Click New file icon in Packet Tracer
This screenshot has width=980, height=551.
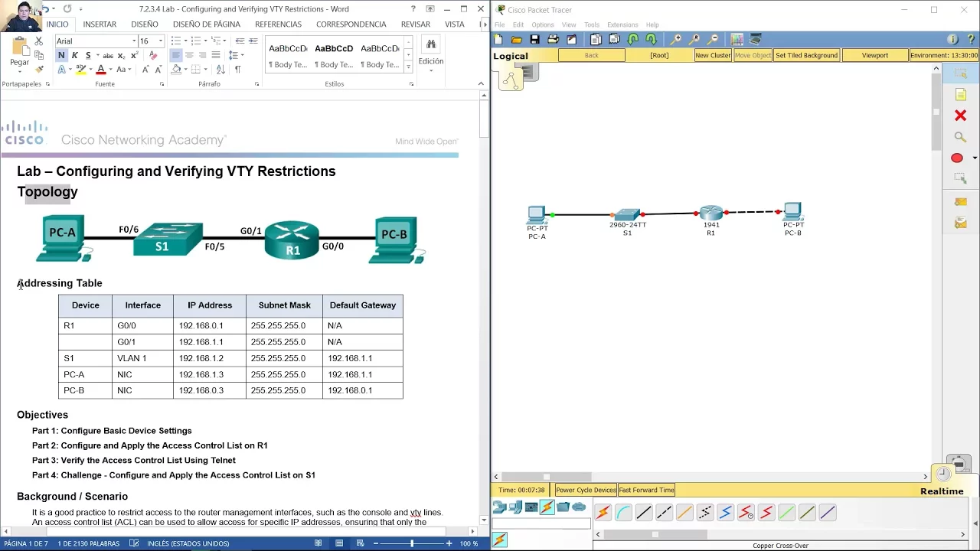tap(498, 40)
